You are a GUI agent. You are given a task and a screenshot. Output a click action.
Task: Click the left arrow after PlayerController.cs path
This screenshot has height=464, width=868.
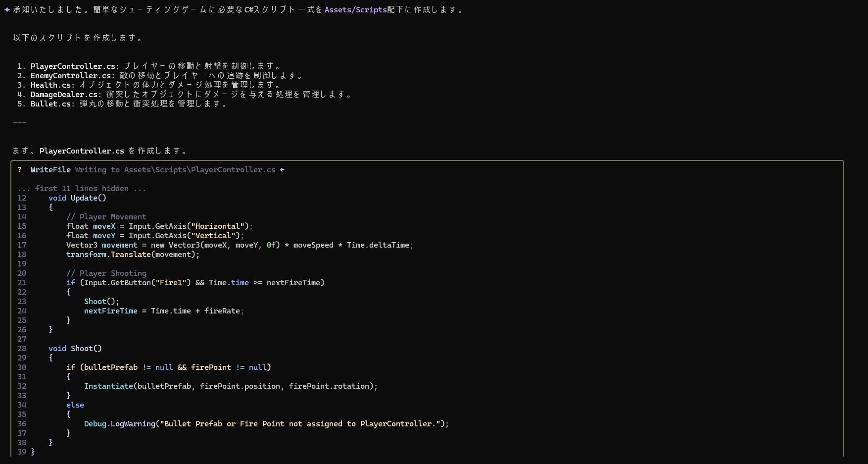(282, 169)
